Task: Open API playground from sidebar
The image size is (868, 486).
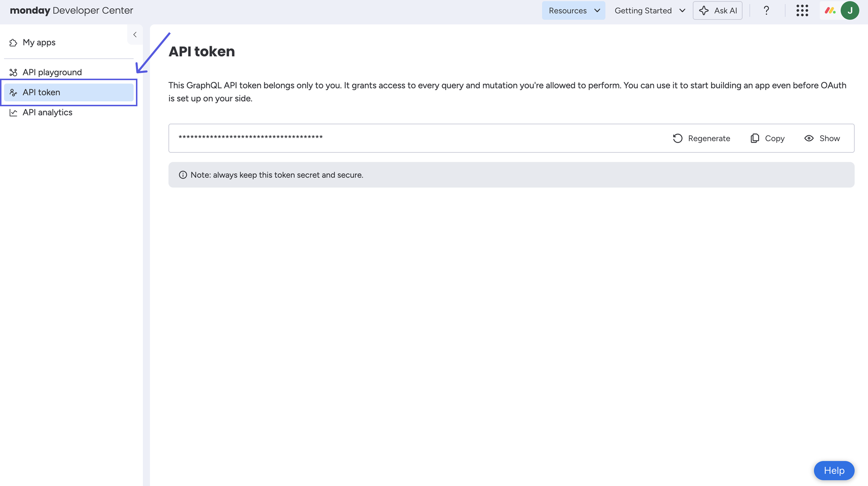Action: 52,72
